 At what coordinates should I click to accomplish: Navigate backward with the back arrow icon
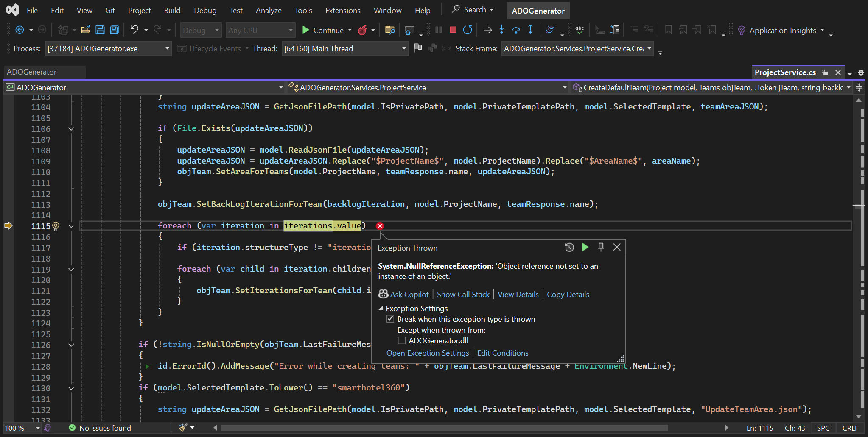20,30
